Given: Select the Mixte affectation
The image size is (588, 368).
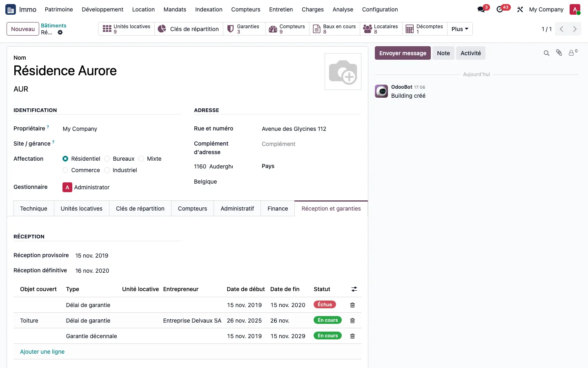Looking at the screenshot, I should [141, 159].
